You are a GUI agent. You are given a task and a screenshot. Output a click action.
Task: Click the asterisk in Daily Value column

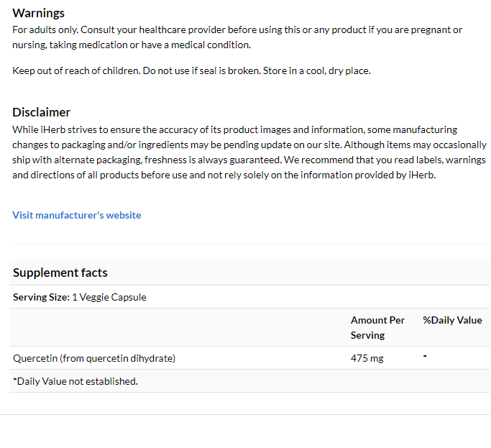[x=425, y=357]
